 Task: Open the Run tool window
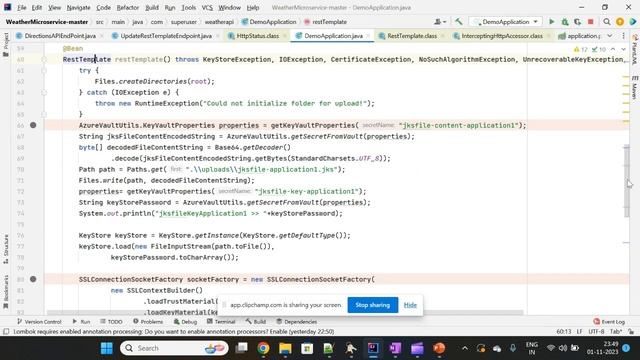81,322
